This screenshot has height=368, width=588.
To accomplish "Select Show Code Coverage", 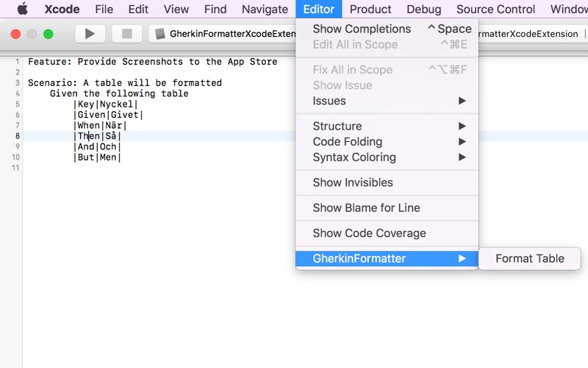I will 387,233.
